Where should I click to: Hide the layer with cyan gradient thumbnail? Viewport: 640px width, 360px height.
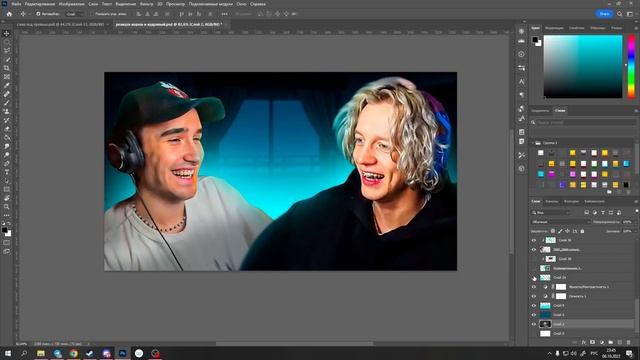(x=533, y=306)
